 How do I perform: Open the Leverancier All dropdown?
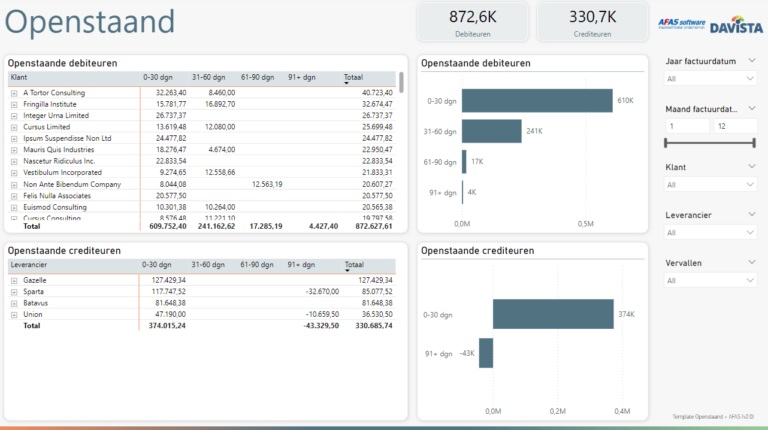pyautogui.click(x=710, y=233)
